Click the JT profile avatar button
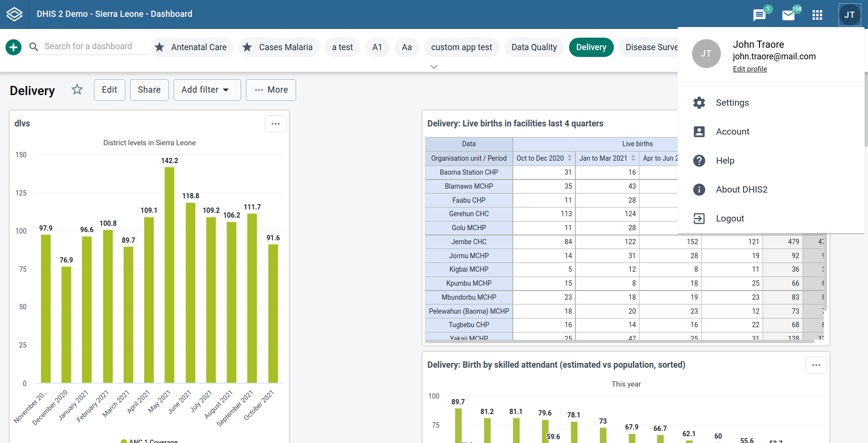The image size is (868, 443). 849,15
